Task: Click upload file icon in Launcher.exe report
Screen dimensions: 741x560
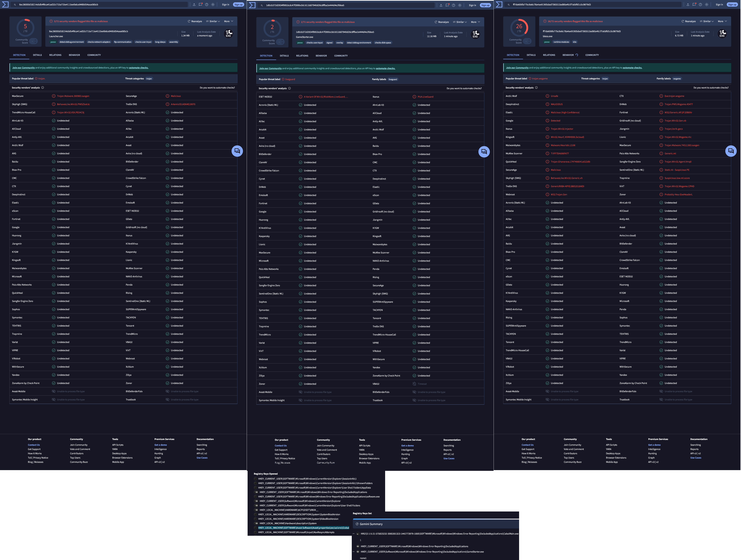Action: (x=194, y=5)
